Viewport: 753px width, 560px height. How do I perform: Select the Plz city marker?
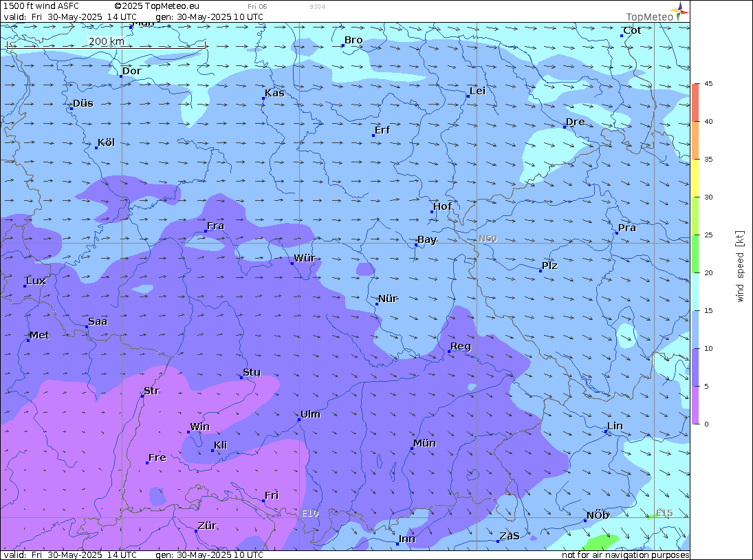(541, 271)
